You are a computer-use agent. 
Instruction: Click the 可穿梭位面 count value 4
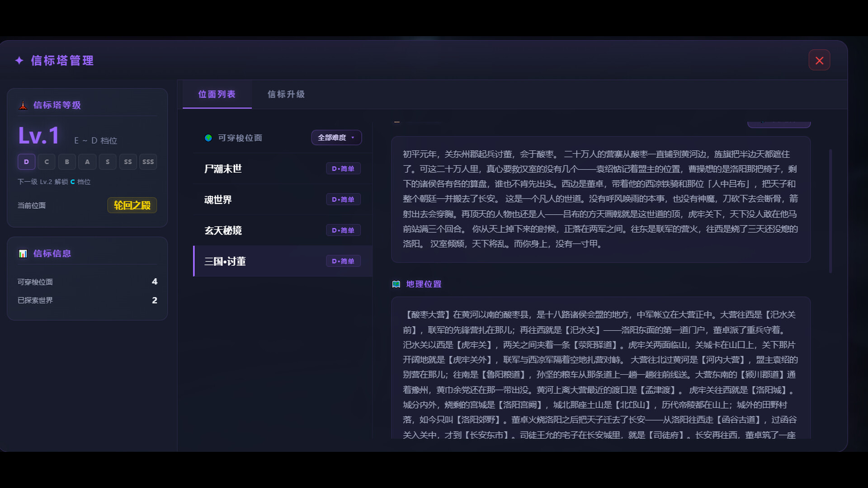point(155,282)
